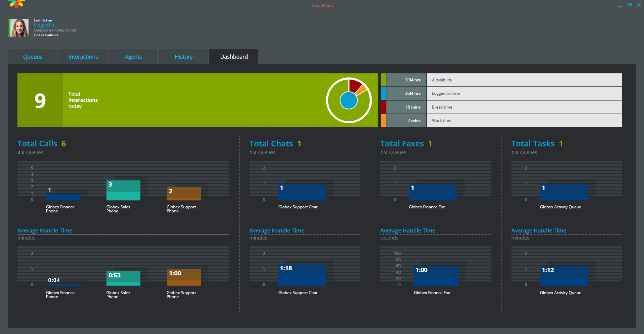Image resolution: width=644 pixels, height=334 pixels.
Task: Restore the window using the restore icon
Action: click(630, 5)
